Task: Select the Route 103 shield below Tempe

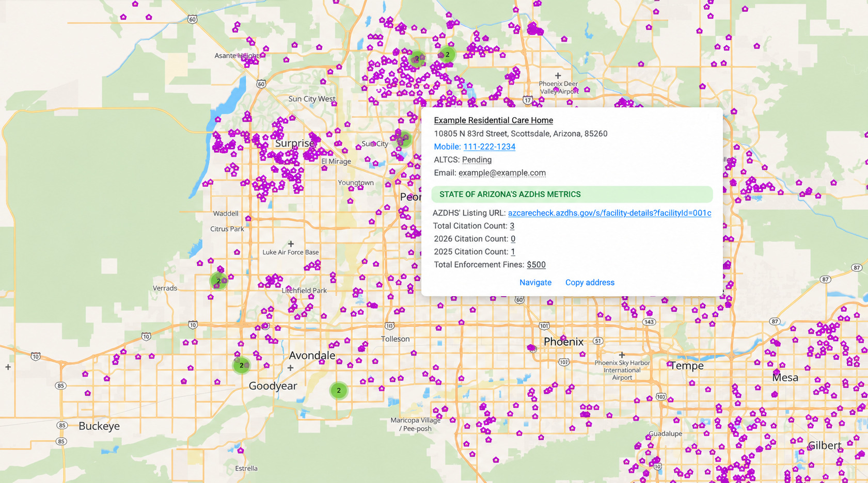Action: point(661,397)
